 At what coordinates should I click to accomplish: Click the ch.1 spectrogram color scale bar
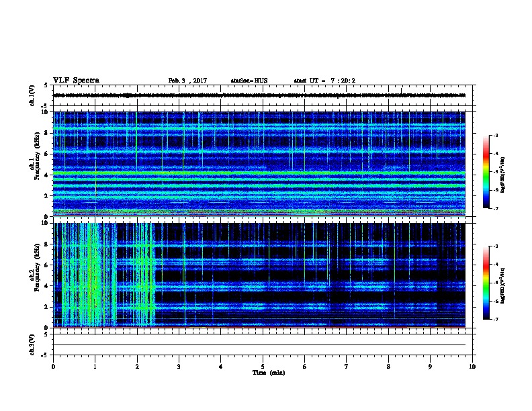coord(486,172)
